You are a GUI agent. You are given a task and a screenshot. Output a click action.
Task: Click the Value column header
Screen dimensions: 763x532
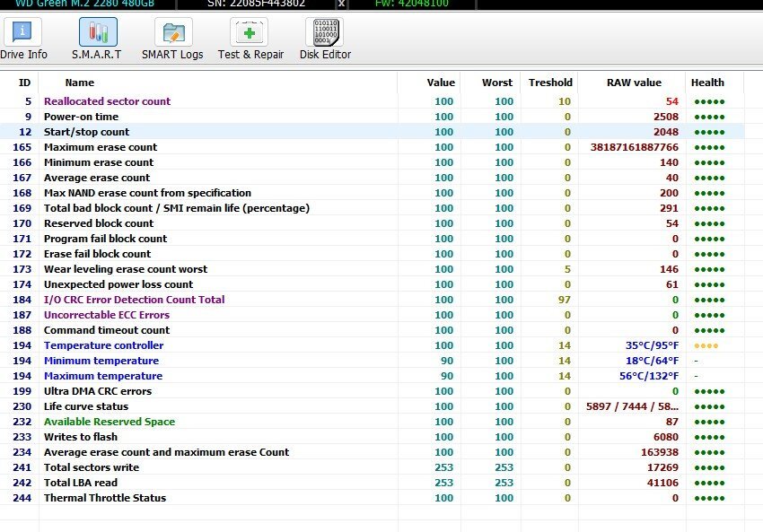tap(440, 83)
